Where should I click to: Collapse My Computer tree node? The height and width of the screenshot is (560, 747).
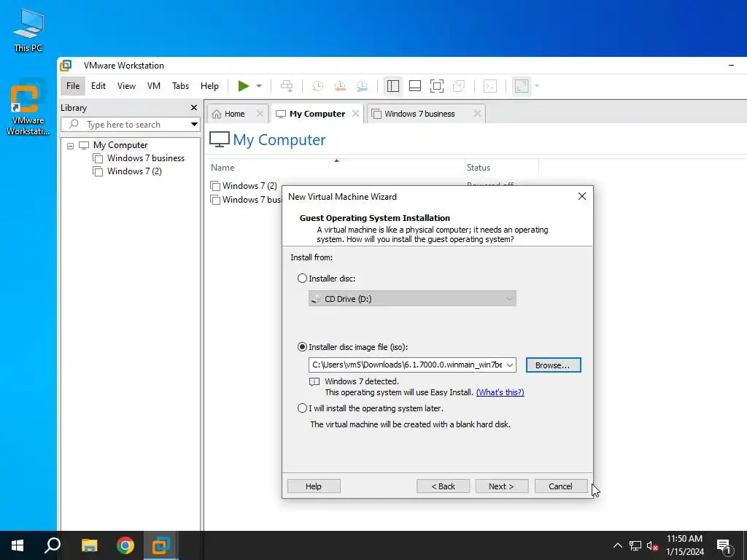[71, 146]
